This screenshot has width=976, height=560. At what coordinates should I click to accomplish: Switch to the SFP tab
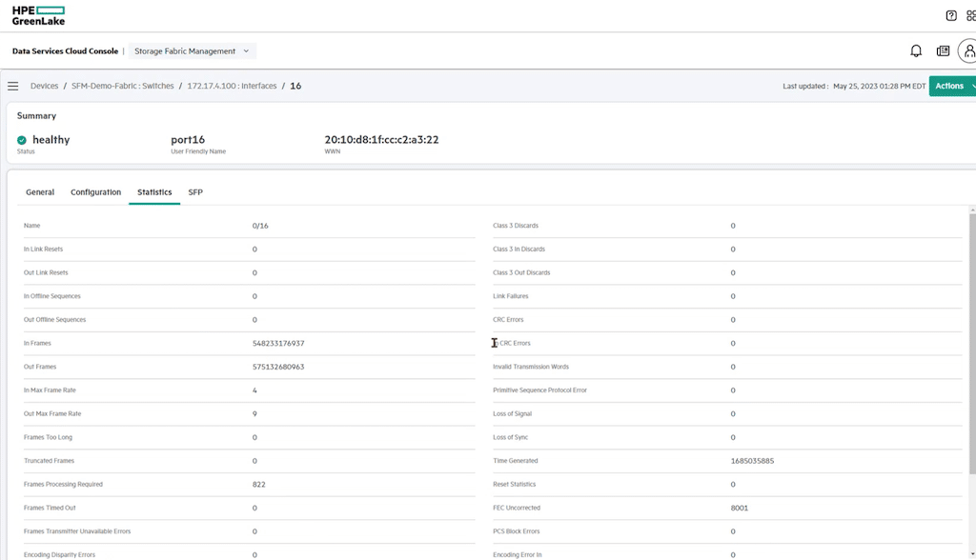coord(195,192)
